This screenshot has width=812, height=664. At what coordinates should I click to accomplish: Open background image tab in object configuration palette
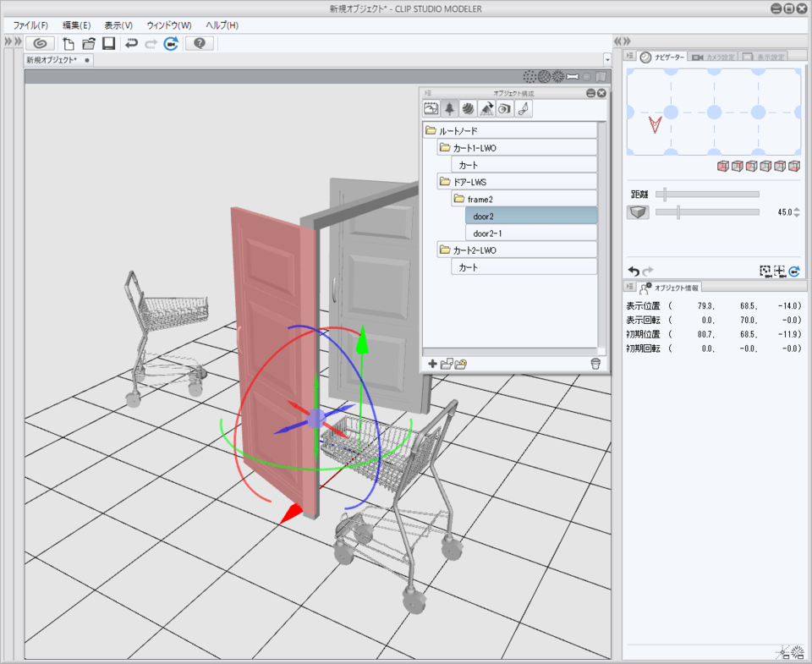[431, 109]
